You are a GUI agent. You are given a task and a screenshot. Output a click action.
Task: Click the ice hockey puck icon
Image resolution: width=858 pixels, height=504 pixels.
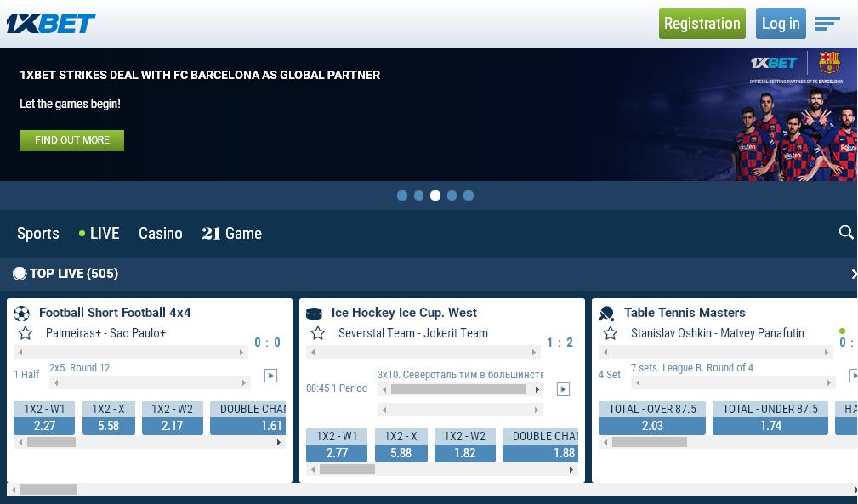click(x=314, y=314)
